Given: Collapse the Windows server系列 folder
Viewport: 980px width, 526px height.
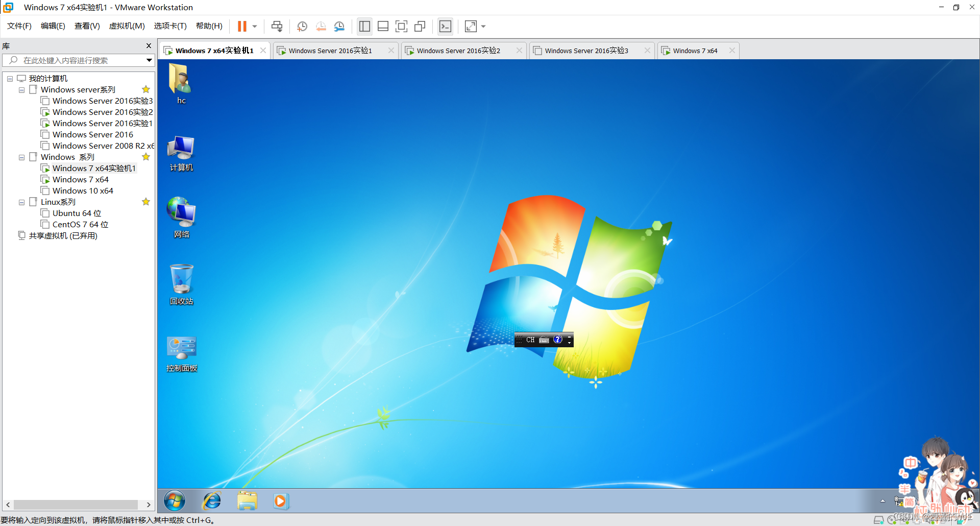Looking at the screenshot, I should coord(21,90).
